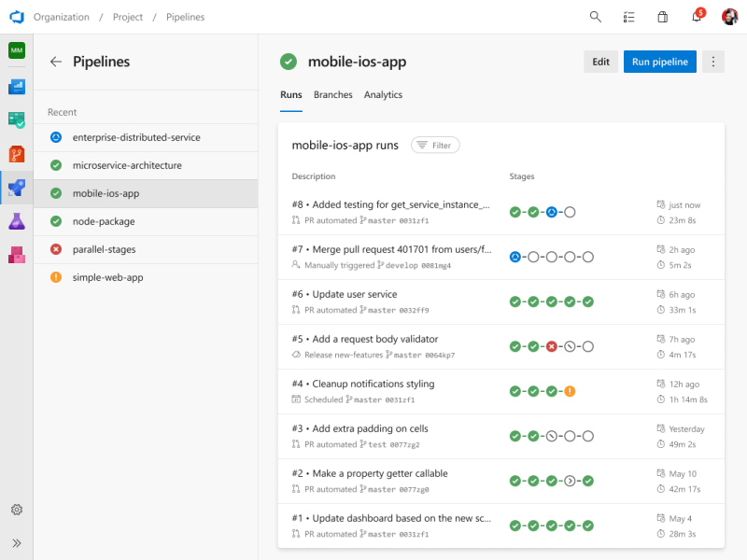
Task: Navigate to Project via the breadcrumb
Action: [x=128, y=17]
